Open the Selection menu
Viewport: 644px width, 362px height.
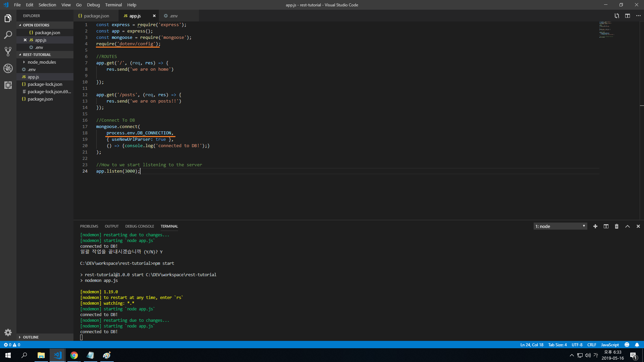47,5
